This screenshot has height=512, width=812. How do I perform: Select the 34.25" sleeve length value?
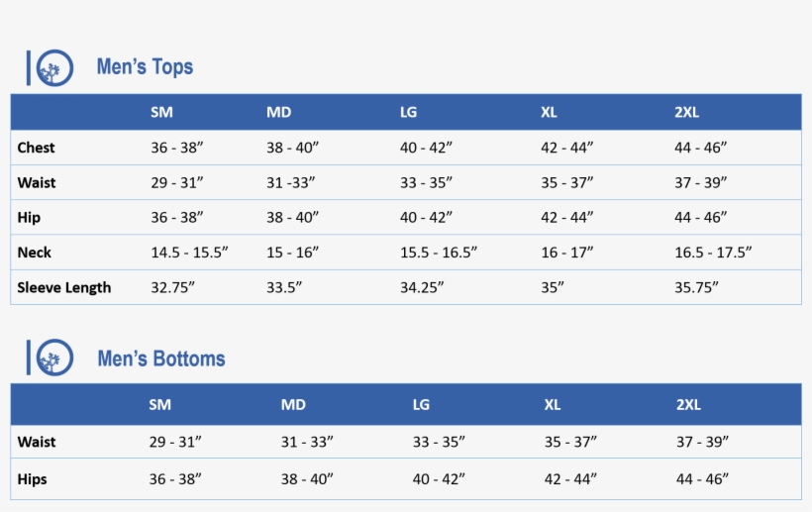coord(422,288)
